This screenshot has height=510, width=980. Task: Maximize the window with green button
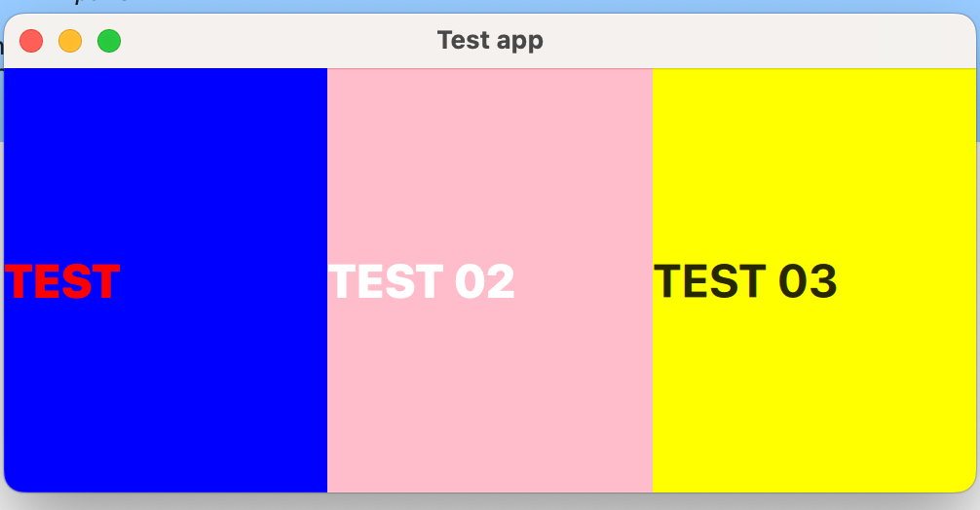pyautogui.click(x=109, y=41)
